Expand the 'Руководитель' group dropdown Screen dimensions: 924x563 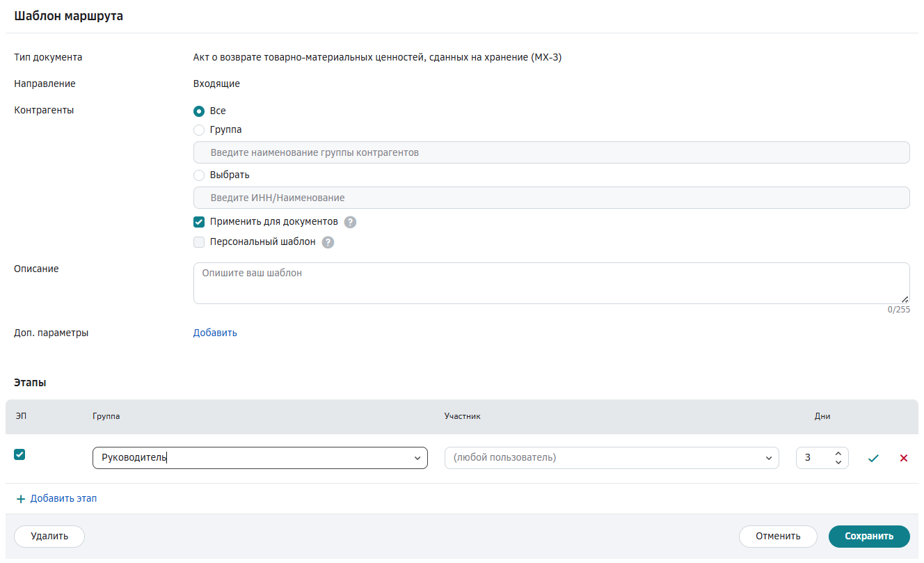(260, 458)
